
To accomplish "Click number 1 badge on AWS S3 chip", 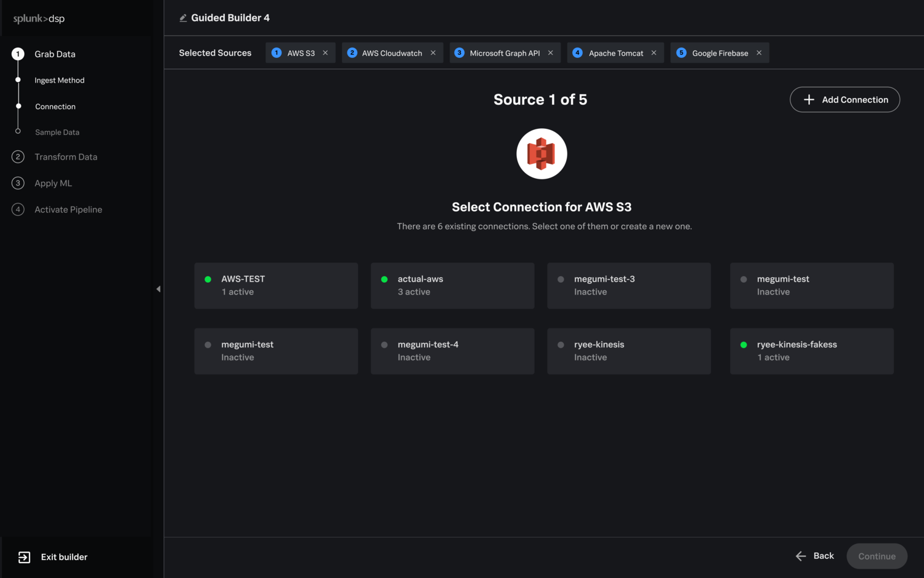I will click(277, 53).
